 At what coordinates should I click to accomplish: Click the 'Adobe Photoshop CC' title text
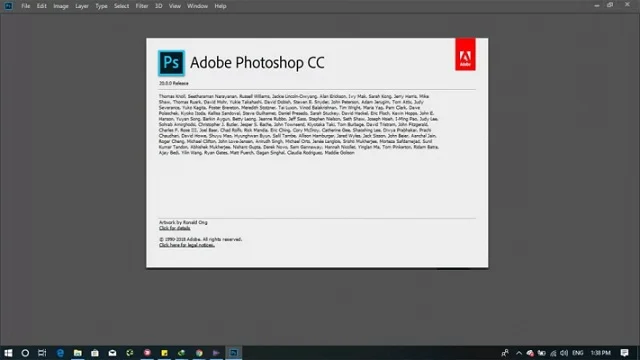click(x=257, y=63)
